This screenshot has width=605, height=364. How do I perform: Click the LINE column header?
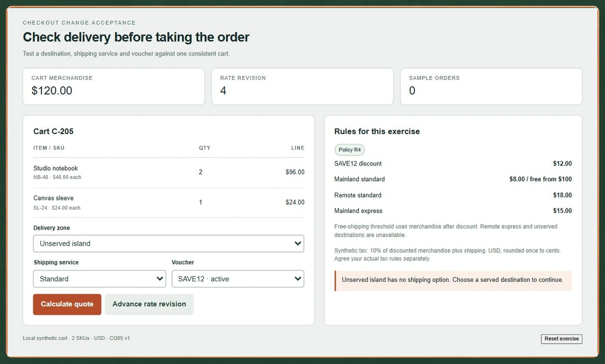click(298, 148)
